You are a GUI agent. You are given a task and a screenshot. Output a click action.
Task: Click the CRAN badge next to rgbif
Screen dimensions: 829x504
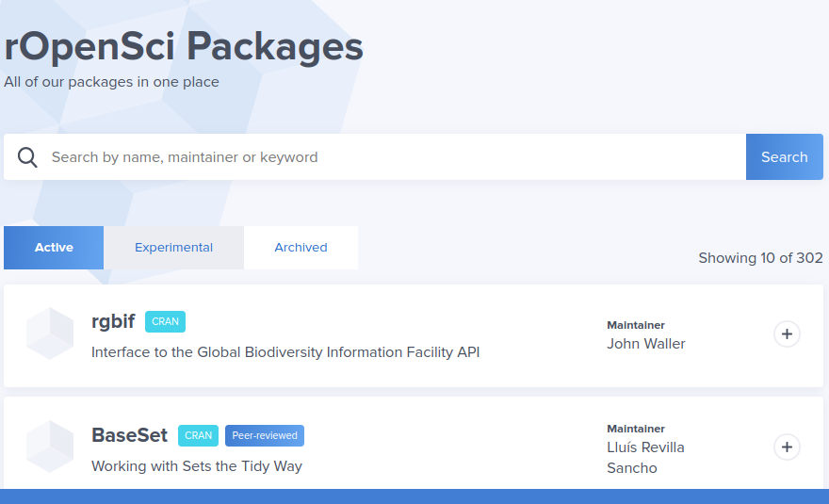point(165,321)
